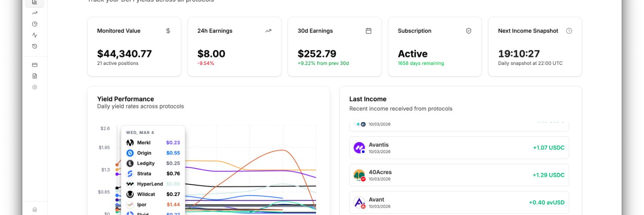Viewport: 644px width, 215px height.
Task: Click the Ipor logo in chart tooltip
Action: (x=130, y=205)
